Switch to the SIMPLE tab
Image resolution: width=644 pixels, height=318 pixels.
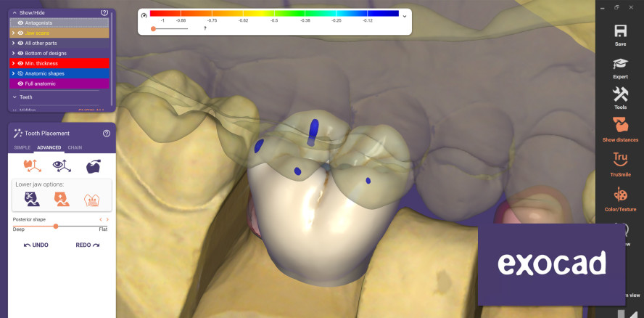22,147
